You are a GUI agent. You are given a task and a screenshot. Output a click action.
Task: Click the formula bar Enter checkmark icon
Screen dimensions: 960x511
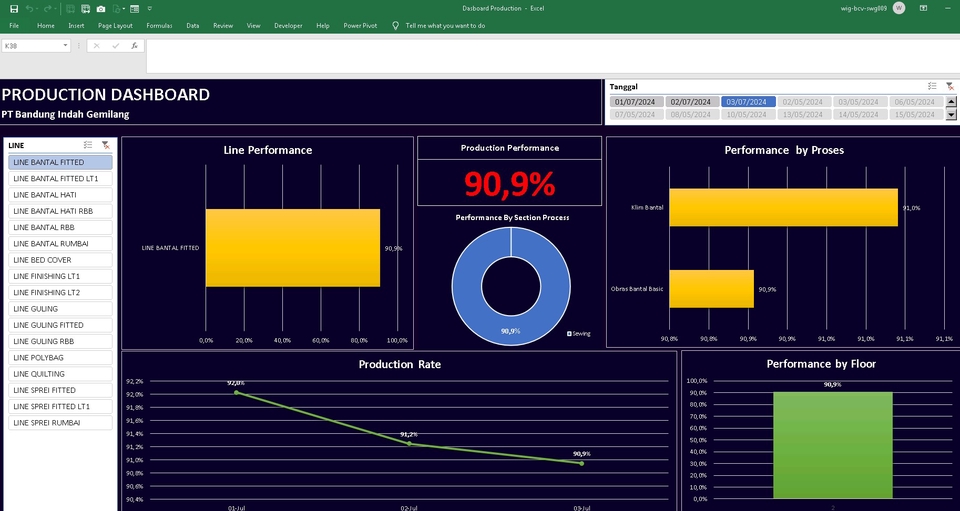point(115,46)
